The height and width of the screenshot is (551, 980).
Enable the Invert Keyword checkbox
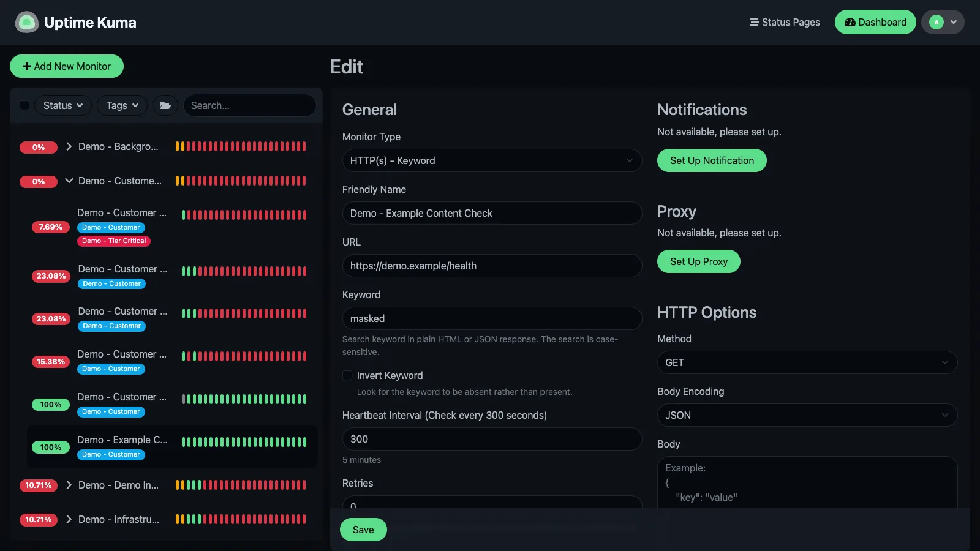[347, 375]
